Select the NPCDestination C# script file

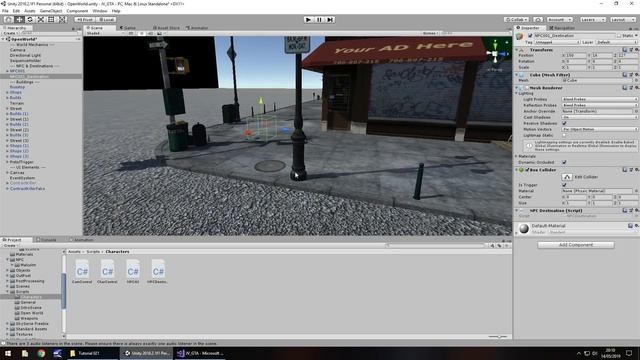click(158, 271)
